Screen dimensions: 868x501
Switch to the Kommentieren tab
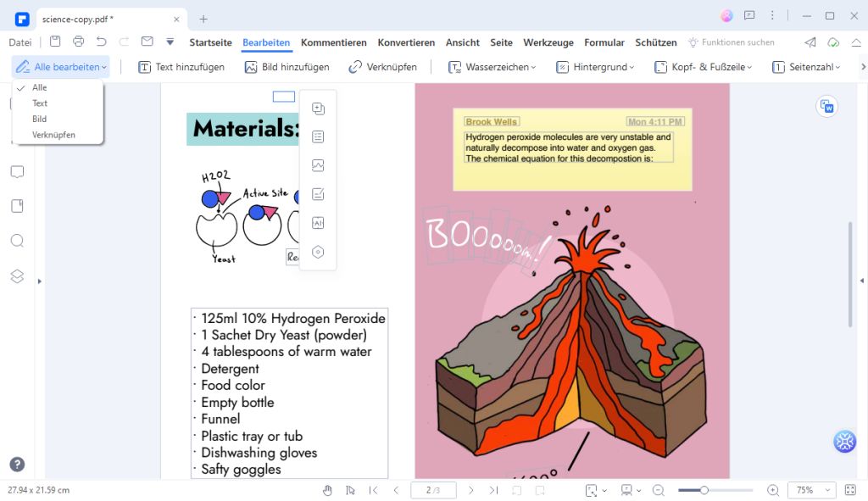coord(333,42)
